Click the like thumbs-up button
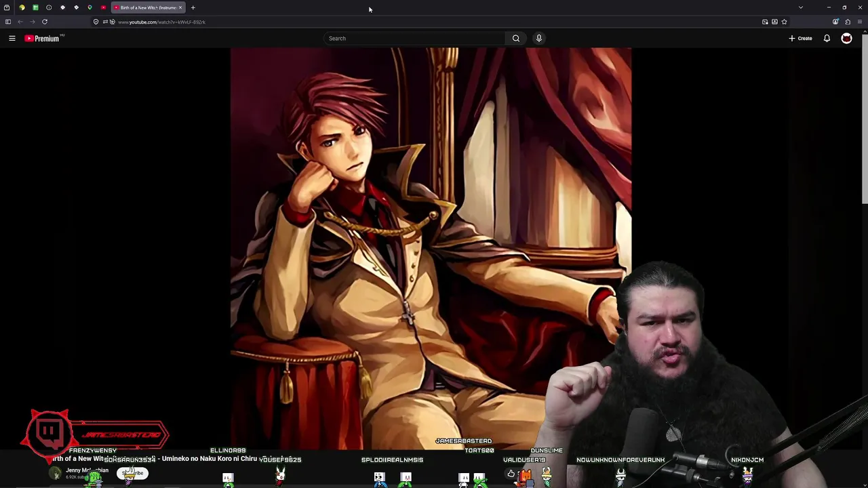The image size is (868, 488). pyautogui.click(x=511, y=474)
